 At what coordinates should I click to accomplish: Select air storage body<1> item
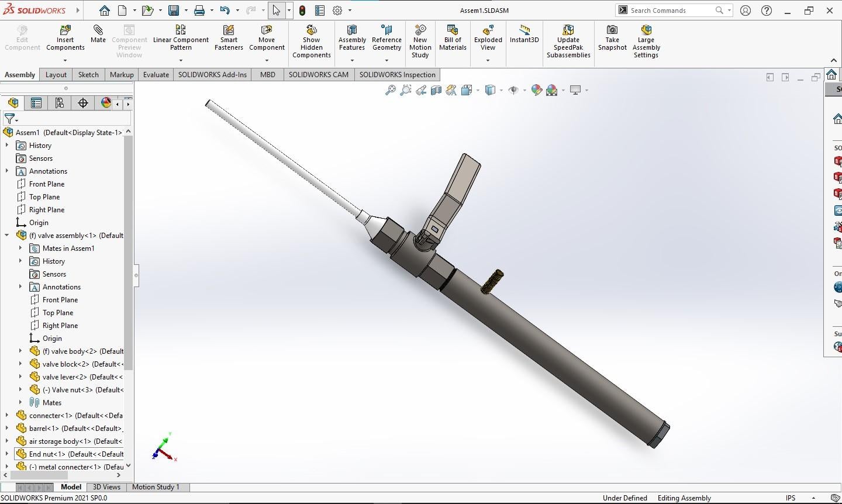(70, 441)
